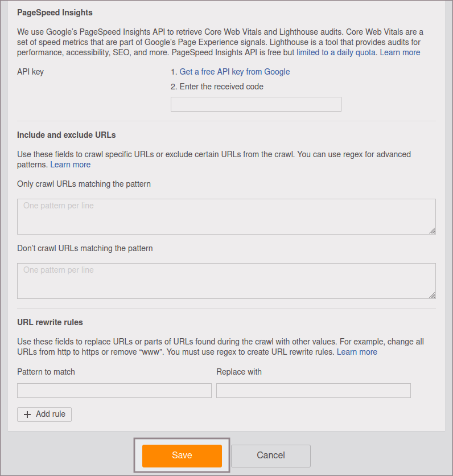This screenshot has width=453, height=476.
Task: Save the crawl settings
Action: [182, 456]
